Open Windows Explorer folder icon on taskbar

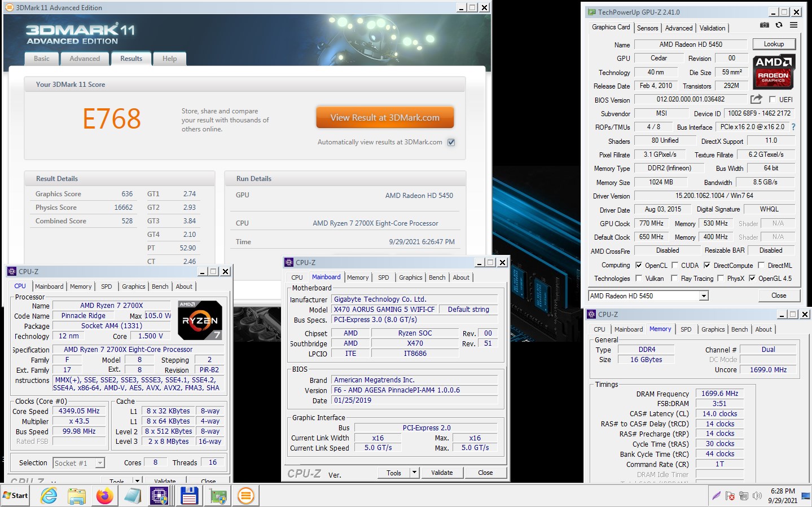76,496
